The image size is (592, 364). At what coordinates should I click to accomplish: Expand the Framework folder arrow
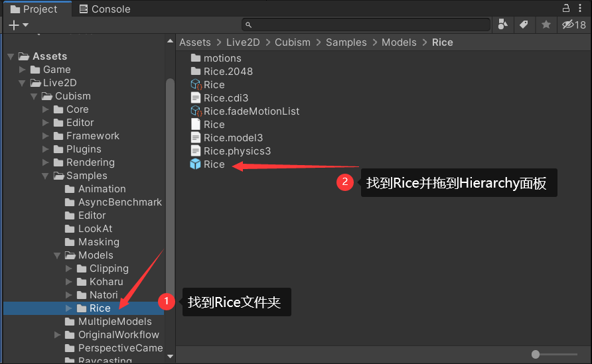46,136
